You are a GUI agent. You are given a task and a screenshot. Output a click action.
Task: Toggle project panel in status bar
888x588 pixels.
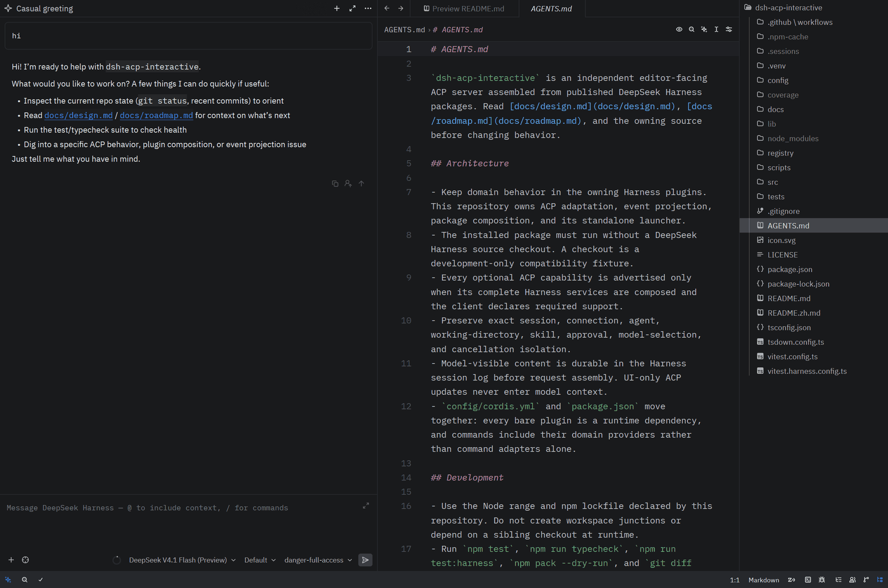[x=880, y=580]
